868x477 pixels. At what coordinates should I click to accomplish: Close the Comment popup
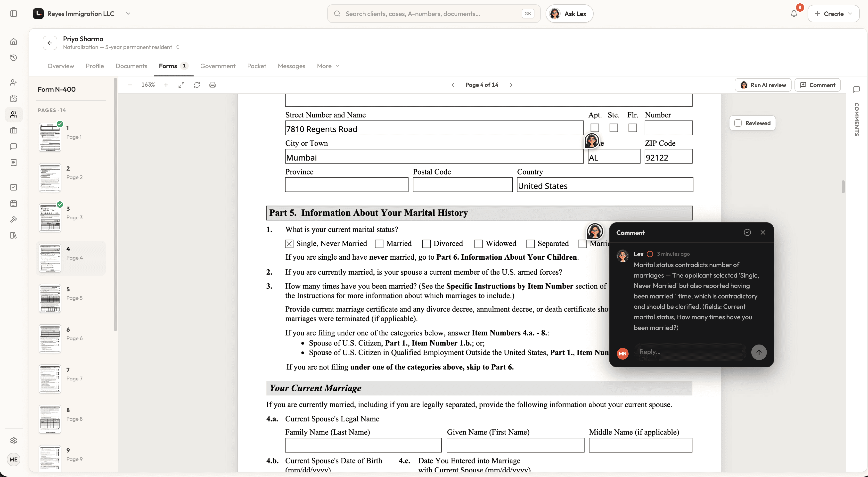coord(763,232)
